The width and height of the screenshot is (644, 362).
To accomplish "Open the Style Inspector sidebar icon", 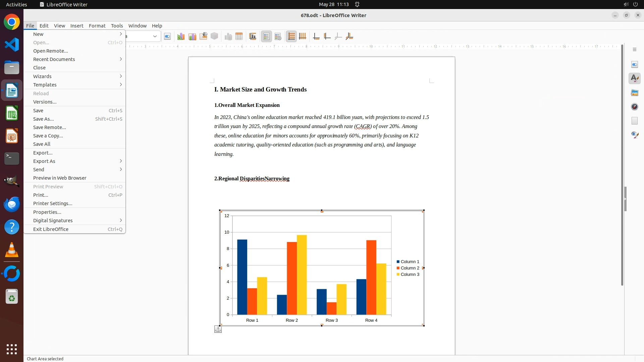I will [x=634, y=135].
